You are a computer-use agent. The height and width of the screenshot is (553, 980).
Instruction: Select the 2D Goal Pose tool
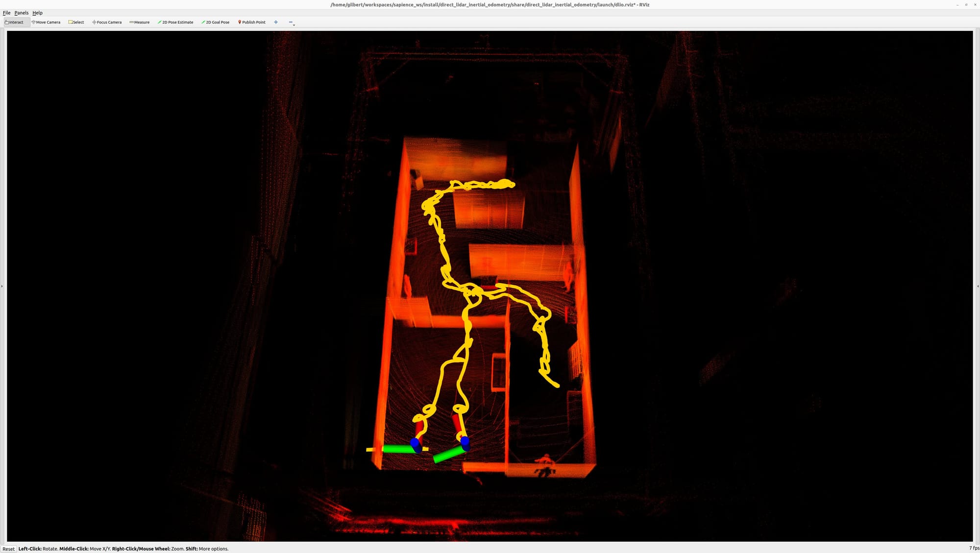pyautogui.click(x=216, y=22)
